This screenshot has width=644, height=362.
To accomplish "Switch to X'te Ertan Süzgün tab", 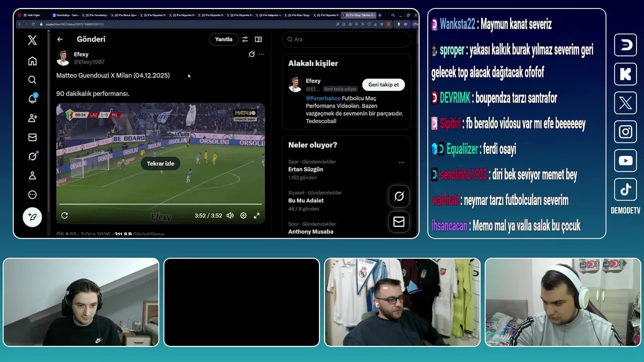I will pos(297,15).
